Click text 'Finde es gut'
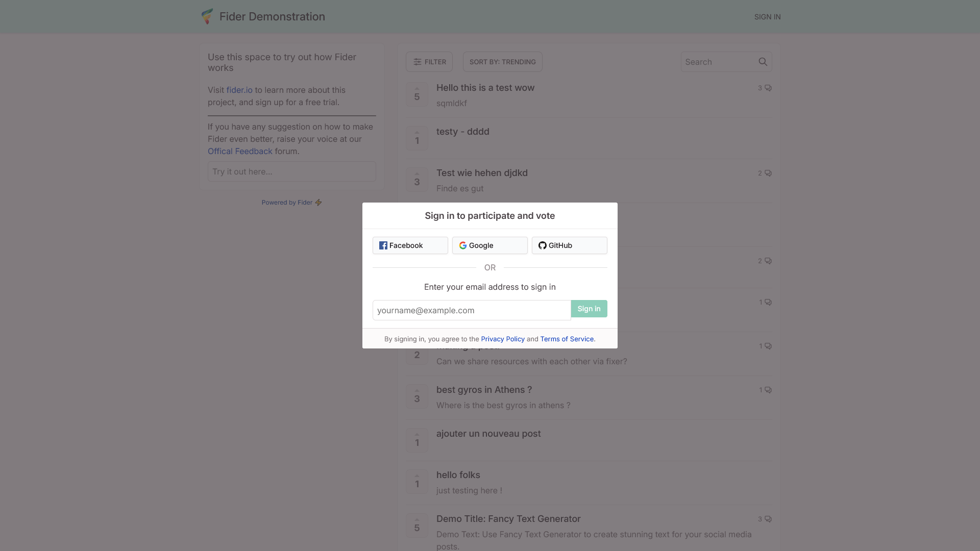 [x=459, y=188]
